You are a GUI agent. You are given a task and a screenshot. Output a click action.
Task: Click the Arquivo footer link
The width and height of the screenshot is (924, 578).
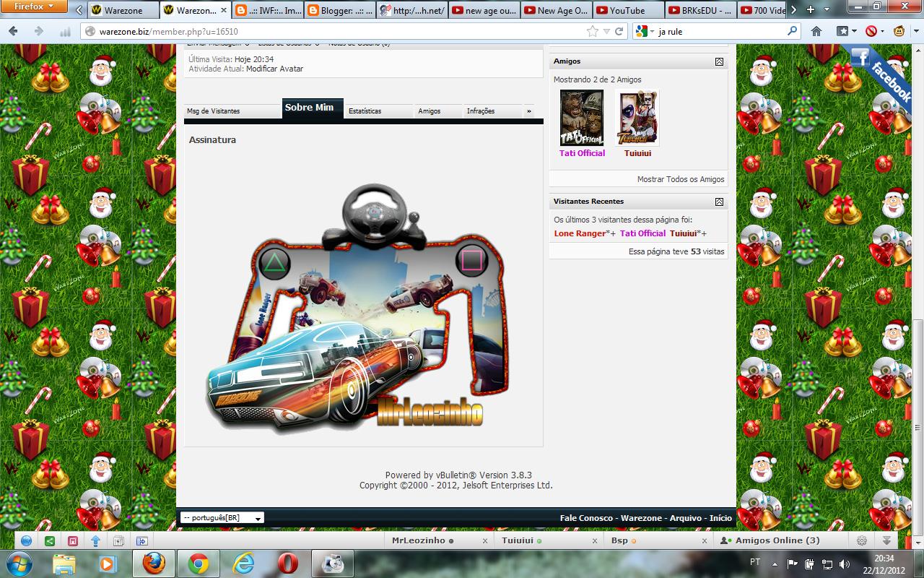685,518
